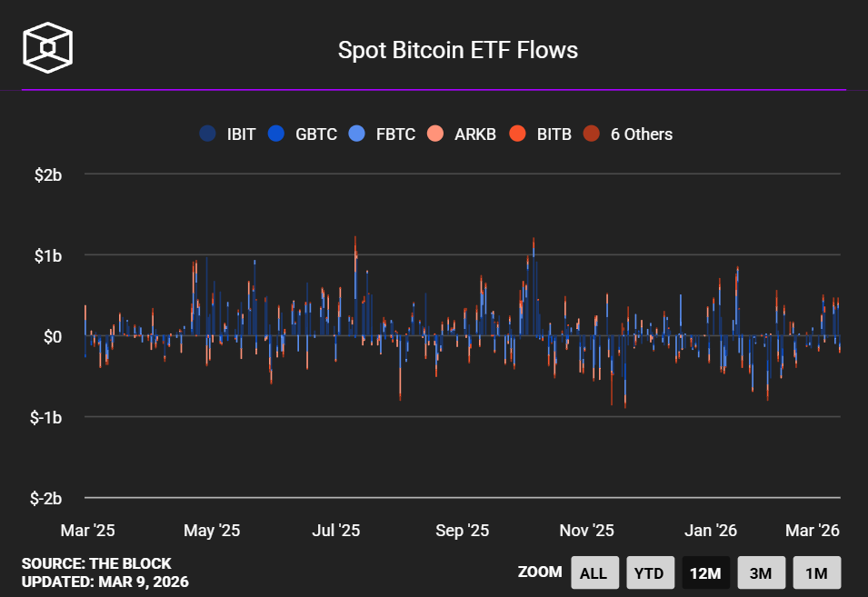868x597 pixels.
Task: Hide the GBTC series via its label
Action: (x=315, y=134)
